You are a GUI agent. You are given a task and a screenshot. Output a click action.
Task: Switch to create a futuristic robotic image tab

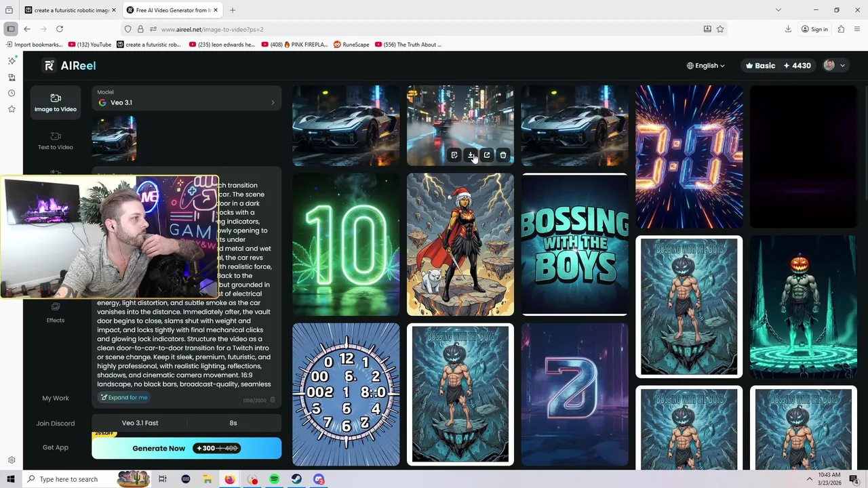click(x=71, y=10)
